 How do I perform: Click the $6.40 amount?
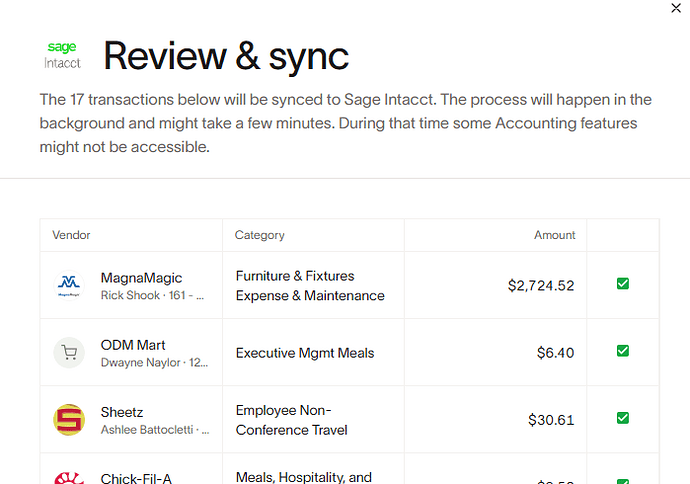(555, 353)
